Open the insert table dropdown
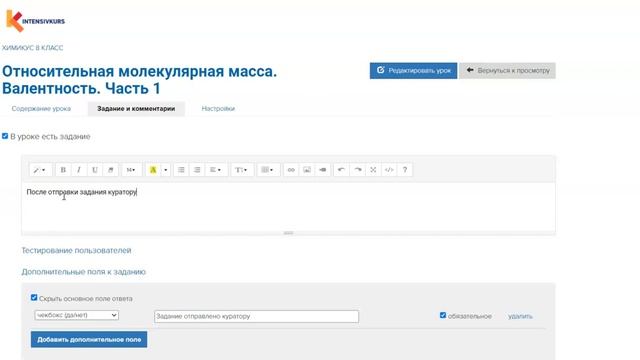The image size is (640, 360). click(268, 170)
